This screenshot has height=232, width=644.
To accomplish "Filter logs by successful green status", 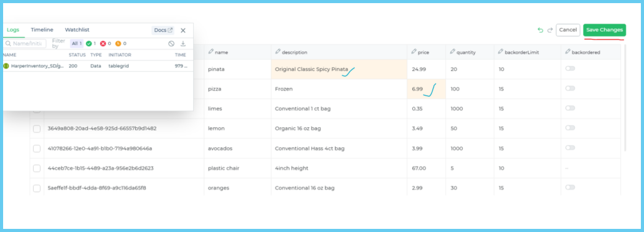I will (91, 44).
